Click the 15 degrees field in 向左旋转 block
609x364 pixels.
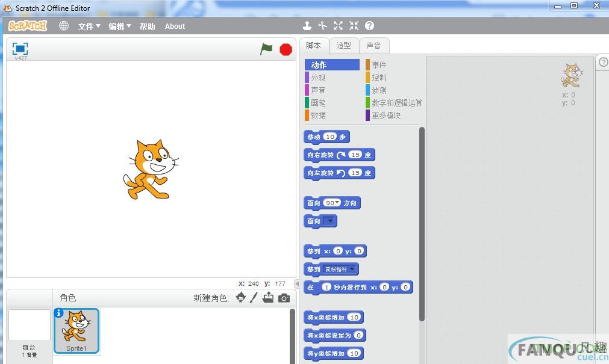tap(355, 173)
